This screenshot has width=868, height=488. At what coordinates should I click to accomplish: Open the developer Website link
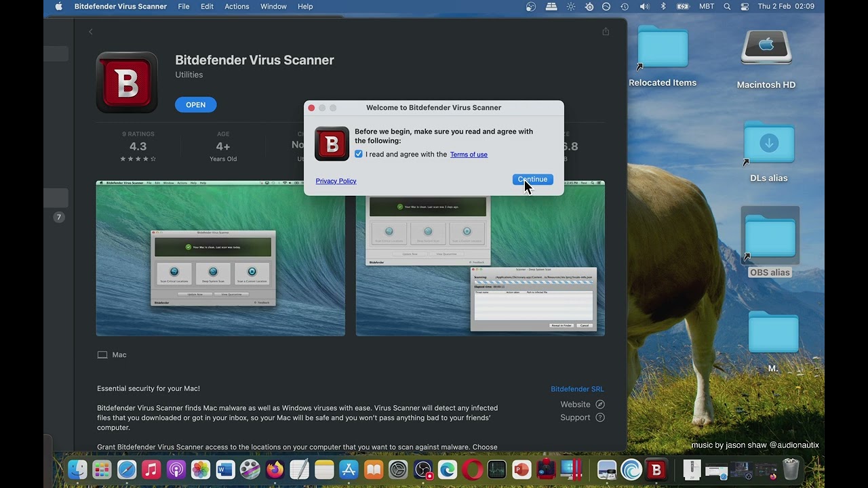pyautogui.click(x=583, y=404)
